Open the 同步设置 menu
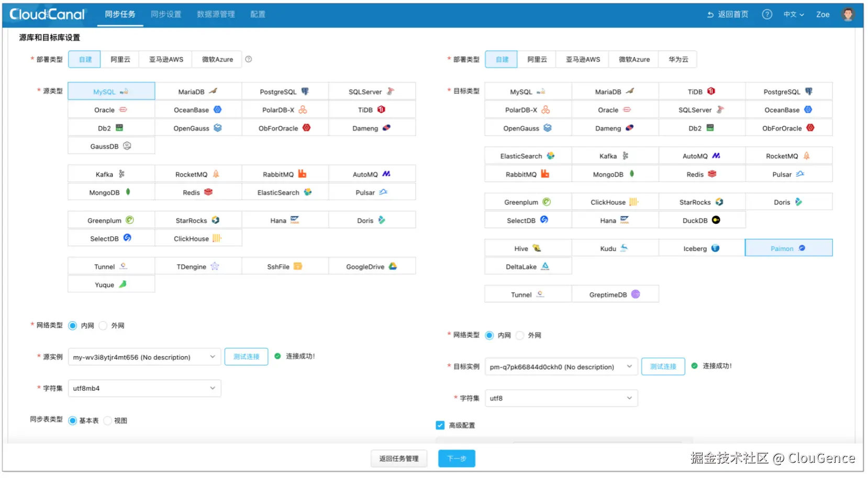 click(166, 14)
